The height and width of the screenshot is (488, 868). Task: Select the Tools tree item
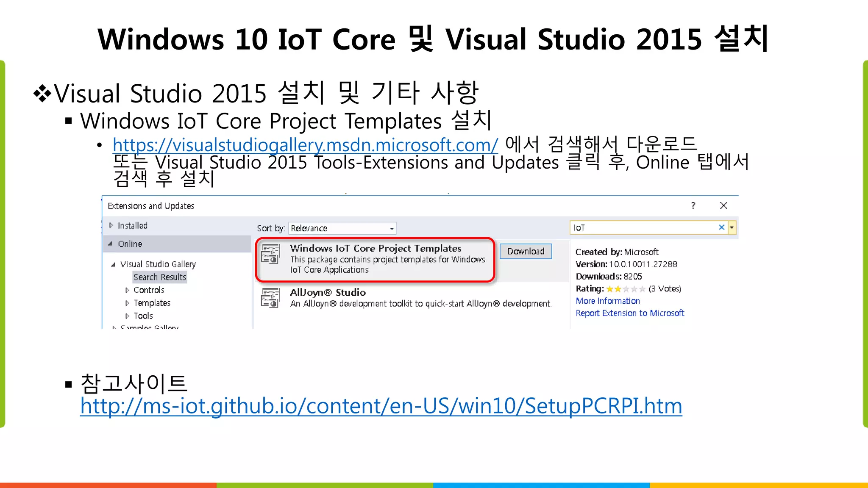pos(143,316)
